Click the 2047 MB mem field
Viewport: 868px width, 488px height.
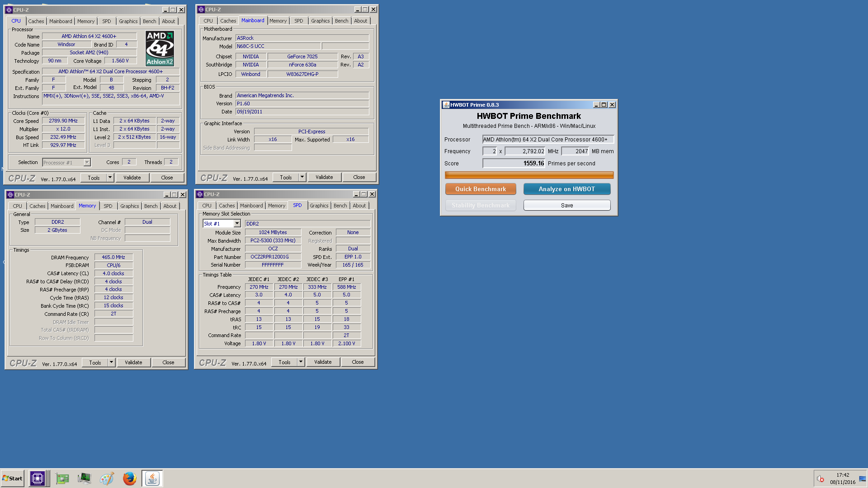coord(576,151)
